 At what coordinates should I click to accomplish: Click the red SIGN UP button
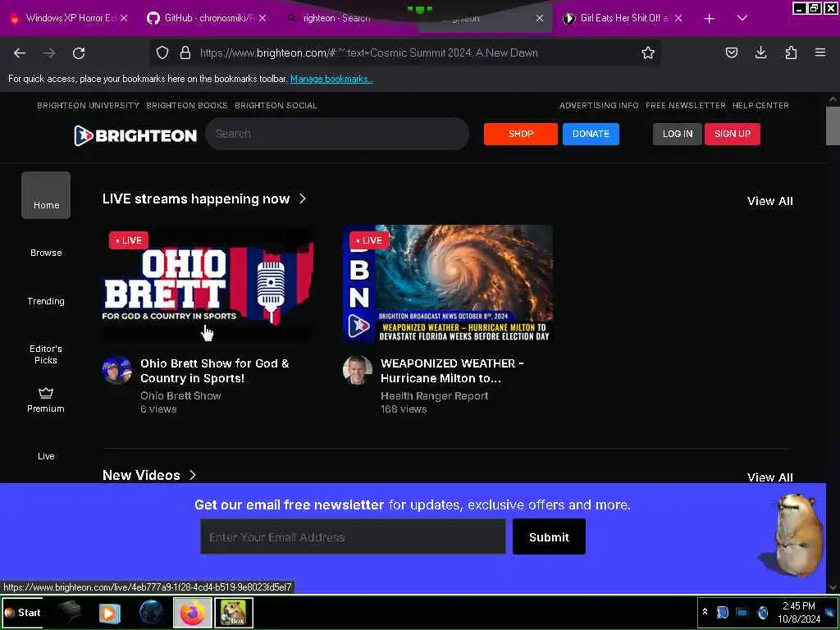tap(732, 134)
